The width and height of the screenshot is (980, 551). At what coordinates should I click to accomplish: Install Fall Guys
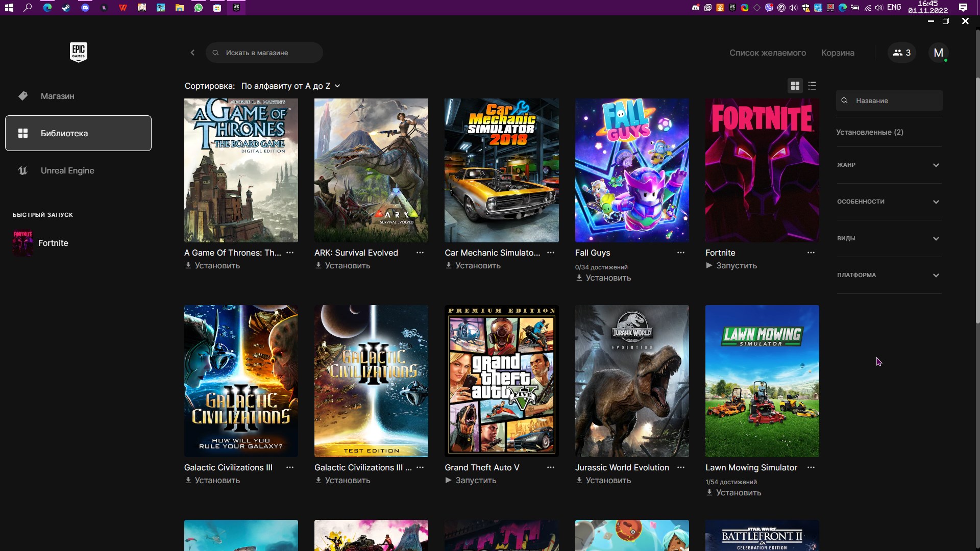point(603,278)
